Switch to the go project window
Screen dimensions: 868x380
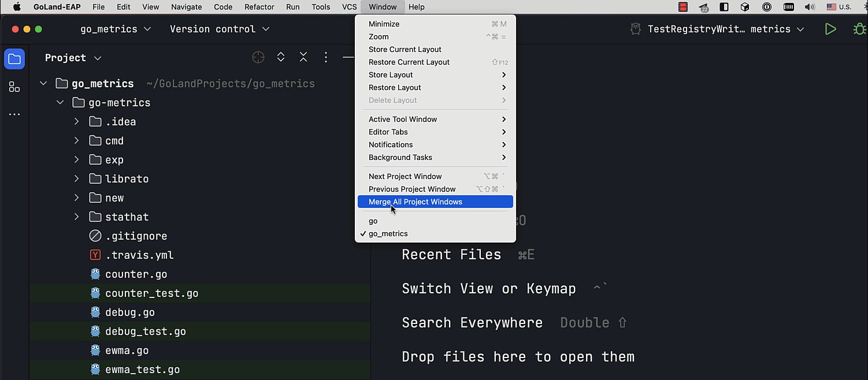click(373, 221)
